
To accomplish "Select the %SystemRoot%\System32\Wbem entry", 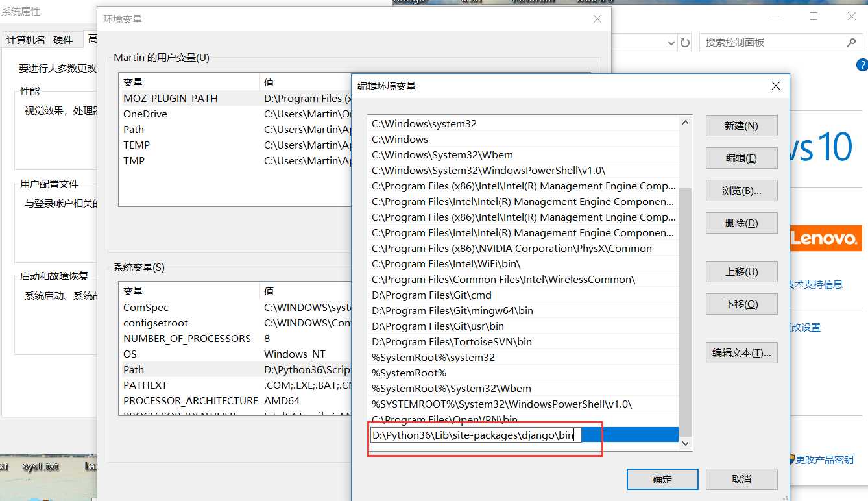I will coord(523,388).
